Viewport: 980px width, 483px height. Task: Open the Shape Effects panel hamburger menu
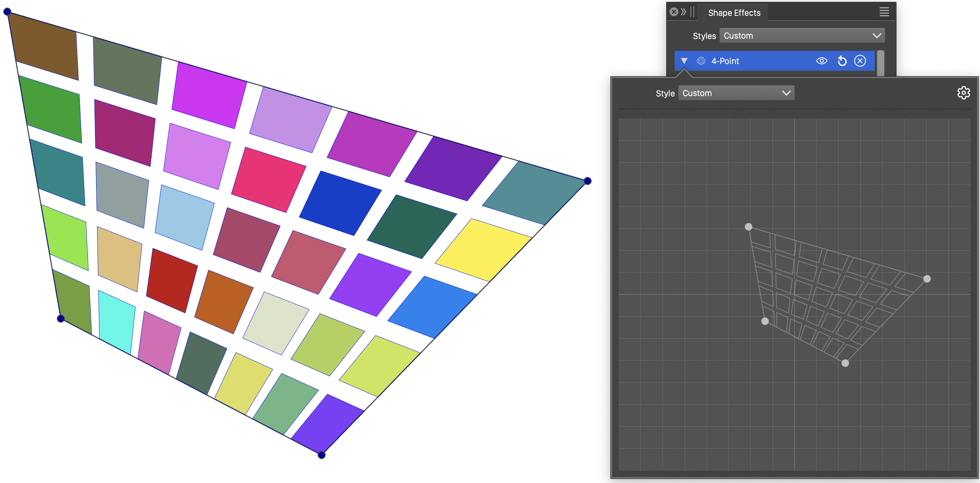pyautogui.click(x=884, y=12)
